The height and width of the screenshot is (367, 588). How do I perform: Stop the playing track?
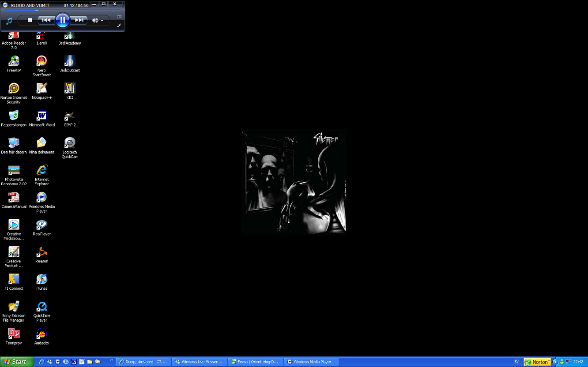click(x=30, y=20)
